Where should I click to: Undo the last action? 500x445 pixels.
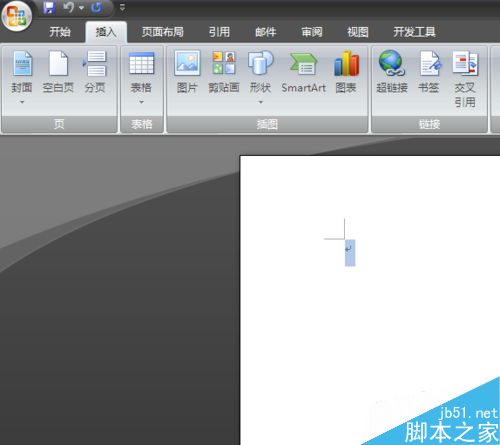tap(68, 7)
